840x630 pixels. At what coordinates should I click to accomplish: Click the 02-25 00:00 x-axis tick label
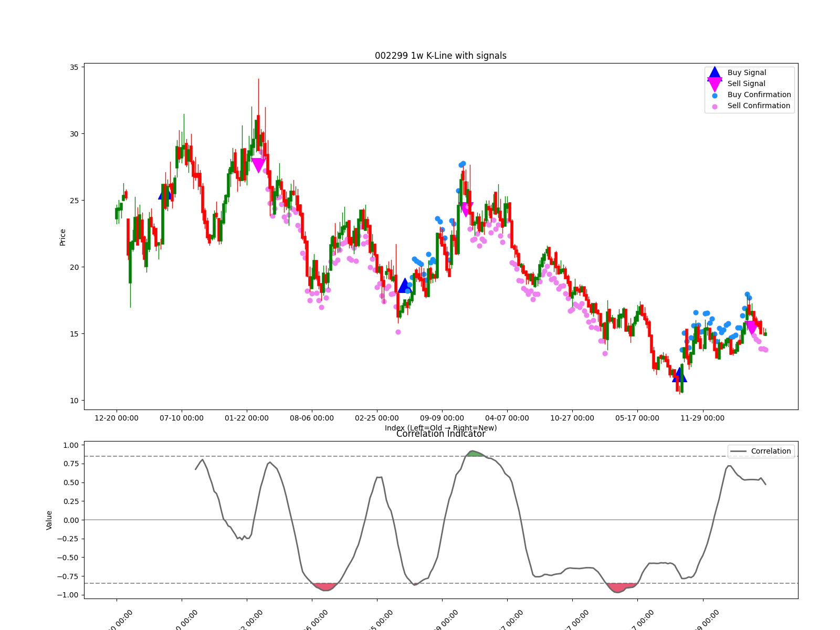coord(377,418)
